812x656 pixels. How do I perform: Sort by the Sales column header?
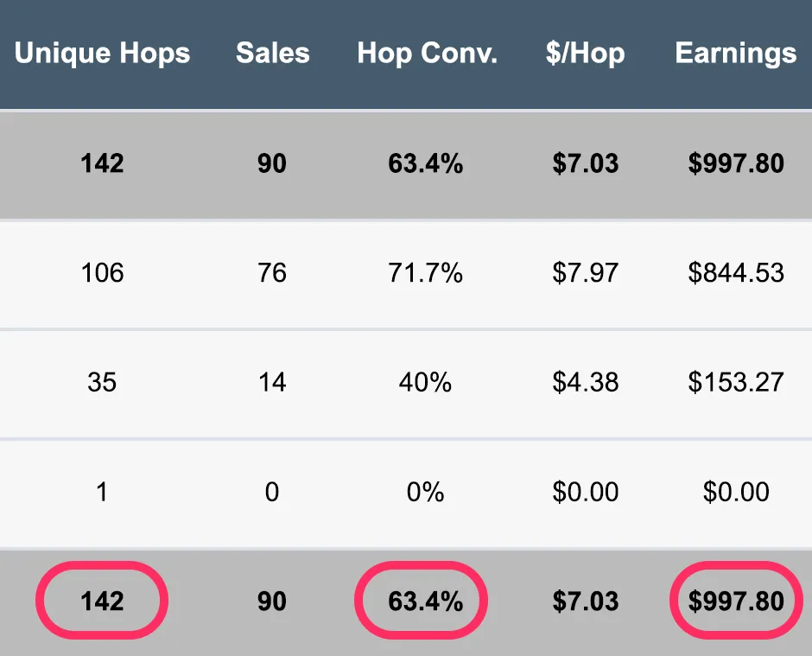pyautogui.click(x=272, y=53)
